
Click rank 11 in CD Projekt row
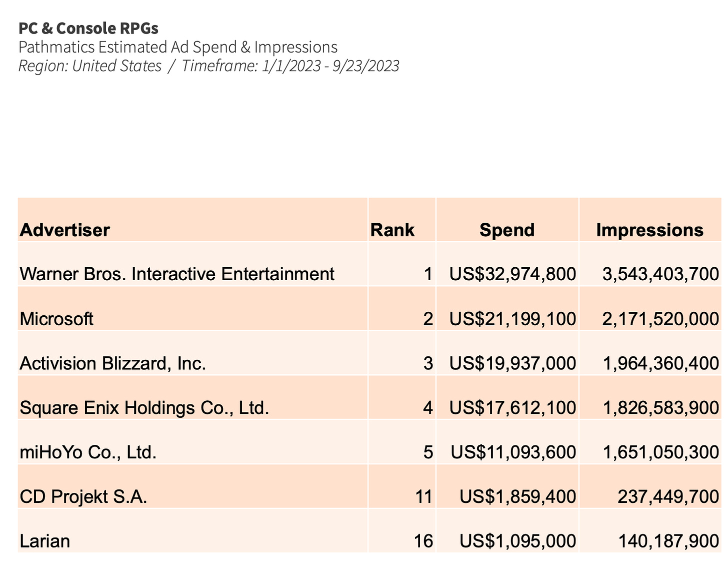[x=423, y=496]
